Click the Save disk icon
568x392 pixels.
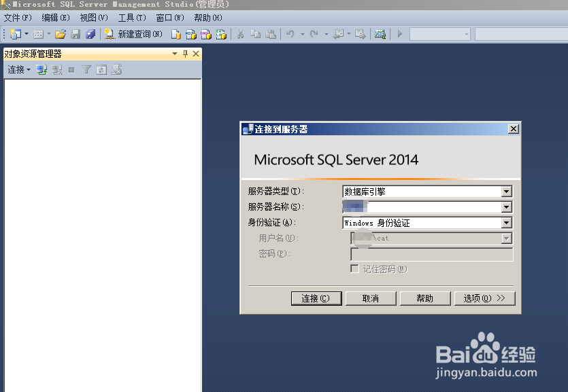(x=76, y=34)
